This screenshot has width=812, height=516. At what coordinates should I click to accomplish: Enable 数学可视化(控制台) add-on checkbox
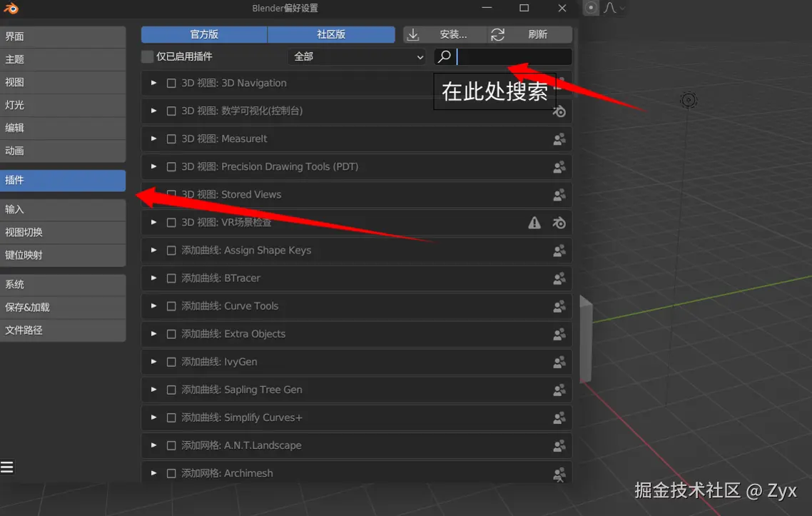point(171,111)
